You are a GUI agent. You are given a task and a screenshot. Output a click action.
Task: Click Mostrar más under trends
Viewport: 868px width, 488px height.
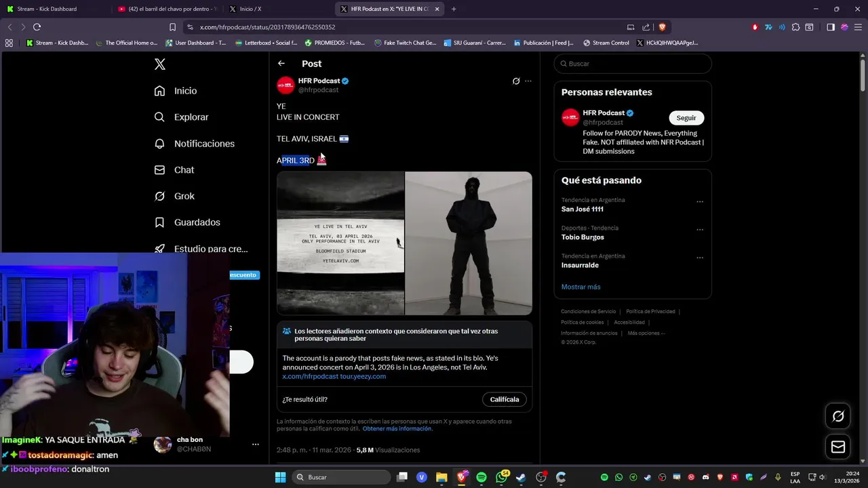coord(580,287)
